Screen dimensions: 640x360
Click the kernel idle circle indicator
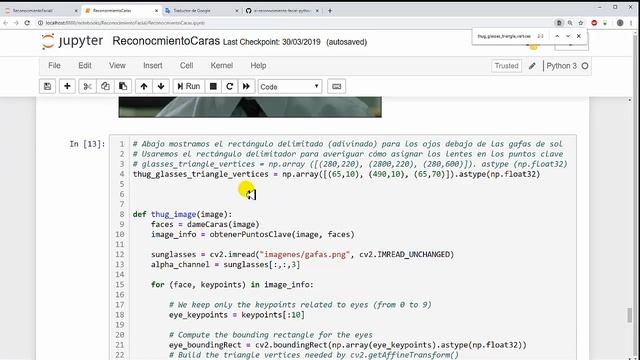(585, 66)
